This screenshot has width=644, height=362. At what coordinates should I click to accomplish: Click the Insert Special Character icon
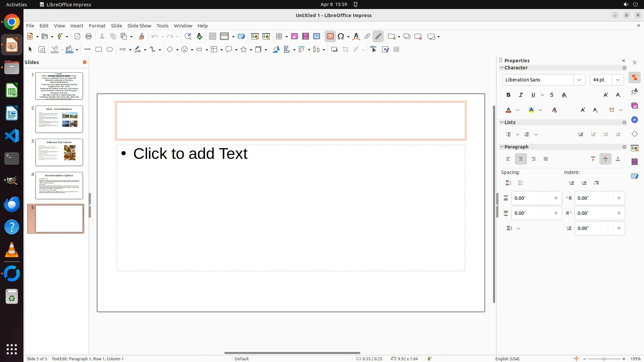pos(341,37)
